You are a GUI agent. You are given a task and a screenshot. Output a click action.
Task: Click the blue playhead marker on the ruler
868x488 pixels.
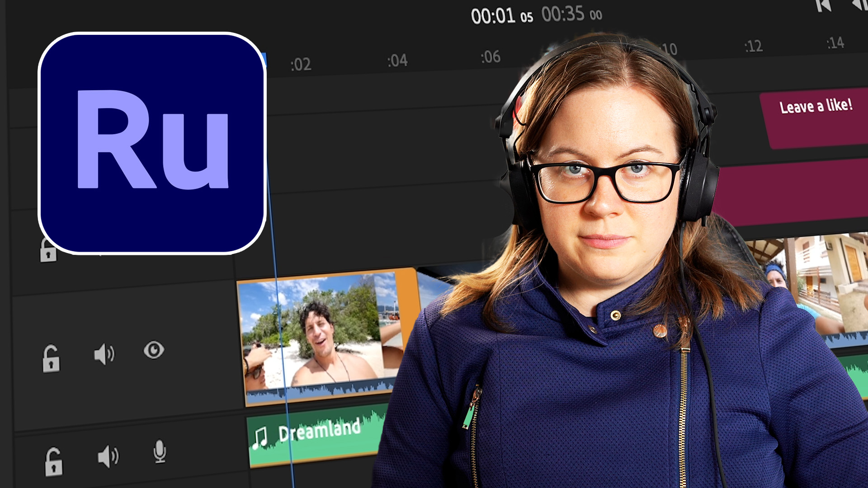[264, 60]
